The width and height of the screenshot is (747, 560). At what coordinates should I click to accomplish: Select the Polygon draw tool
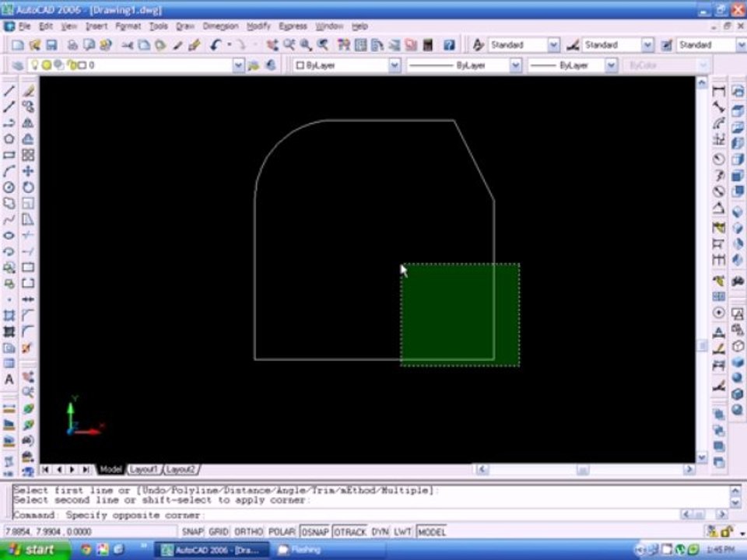(9, 139)
